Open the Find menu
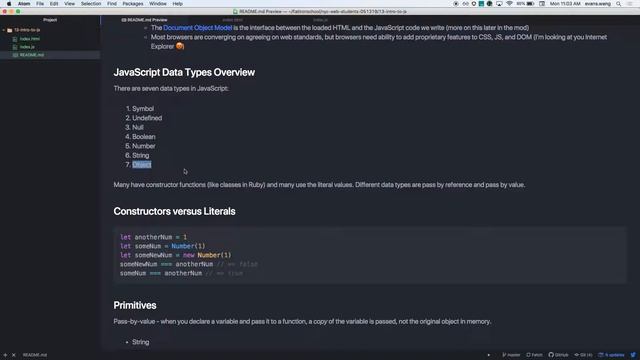Screen dimensions: 640x360 pos(112,4)
